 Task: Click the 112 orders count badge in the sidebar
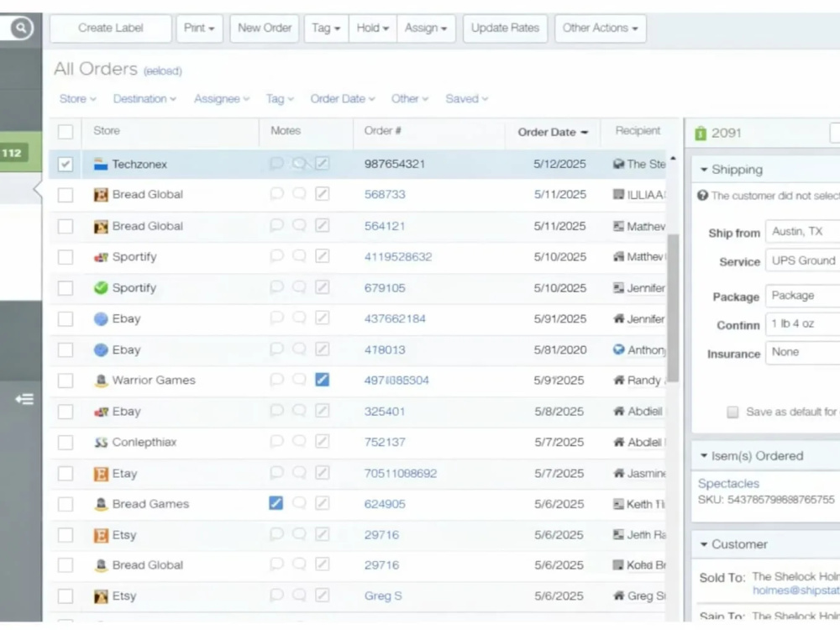tap(12, 153)
